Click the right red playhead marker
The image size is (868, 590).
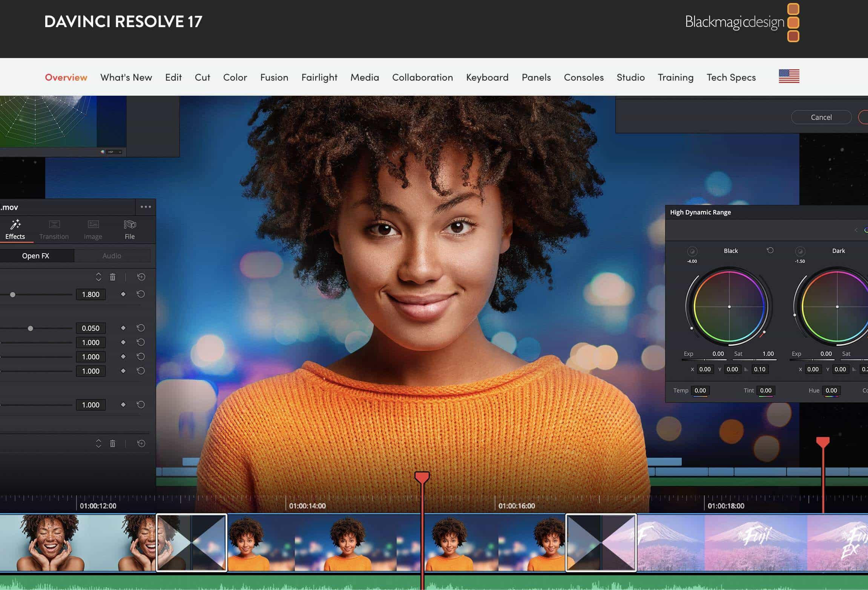click(x=823, y=442)
